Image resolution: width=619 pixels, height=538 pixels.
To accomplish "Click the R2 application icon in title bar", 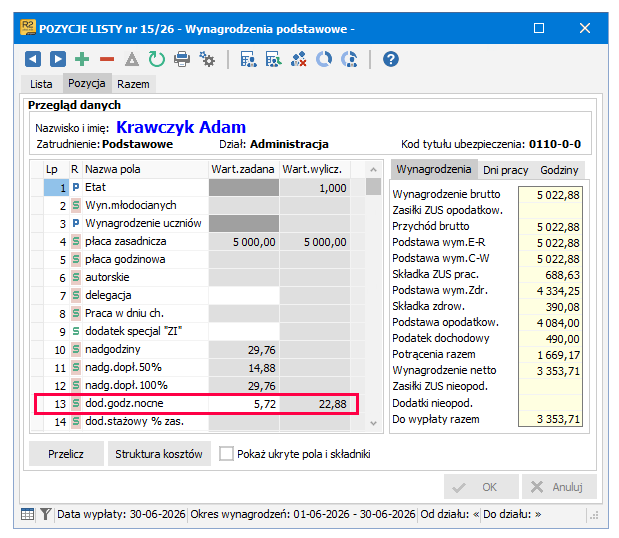I will 28,28.
